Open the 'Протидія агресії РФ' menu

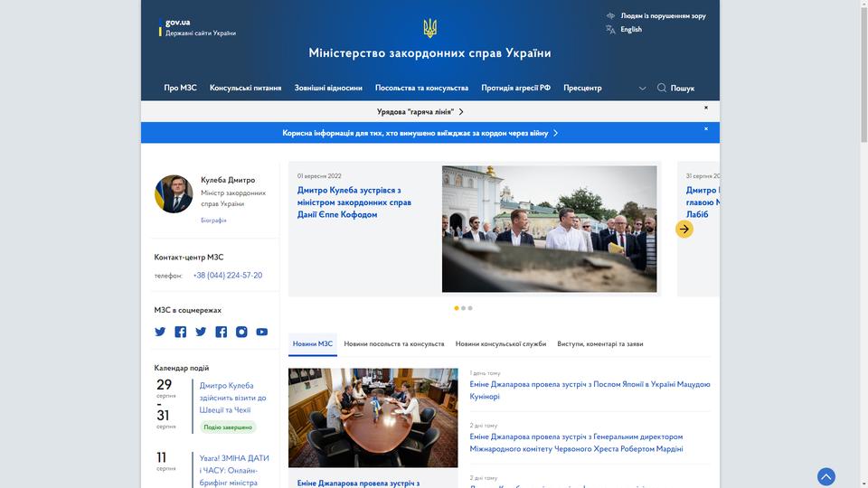pos(516,88)
